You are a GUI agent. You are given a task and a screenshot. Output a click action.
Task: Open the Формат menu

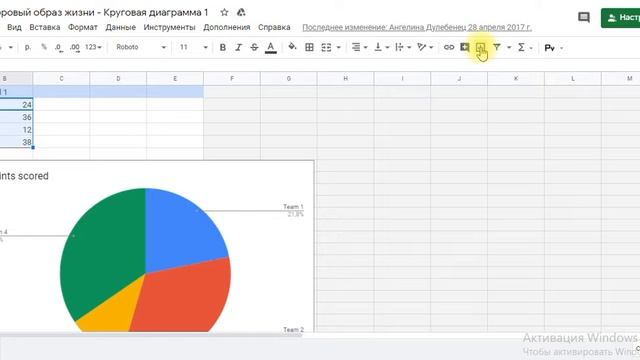coord(83,27)
